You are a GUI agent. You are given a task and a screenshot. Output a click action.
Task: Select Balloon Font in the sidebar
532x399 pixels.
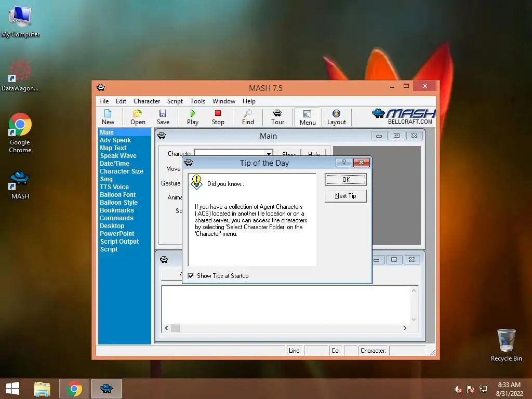pos(118,195)
